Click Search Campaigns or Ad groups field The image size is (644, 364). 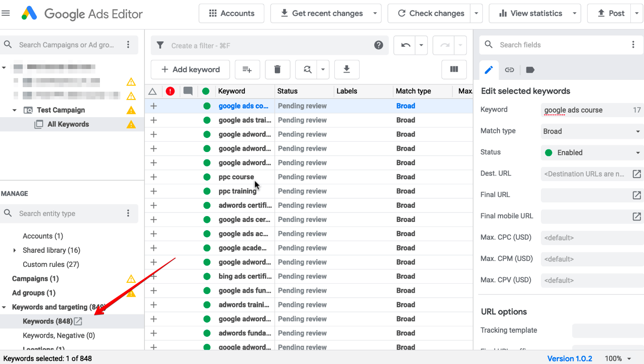point(66,44)
